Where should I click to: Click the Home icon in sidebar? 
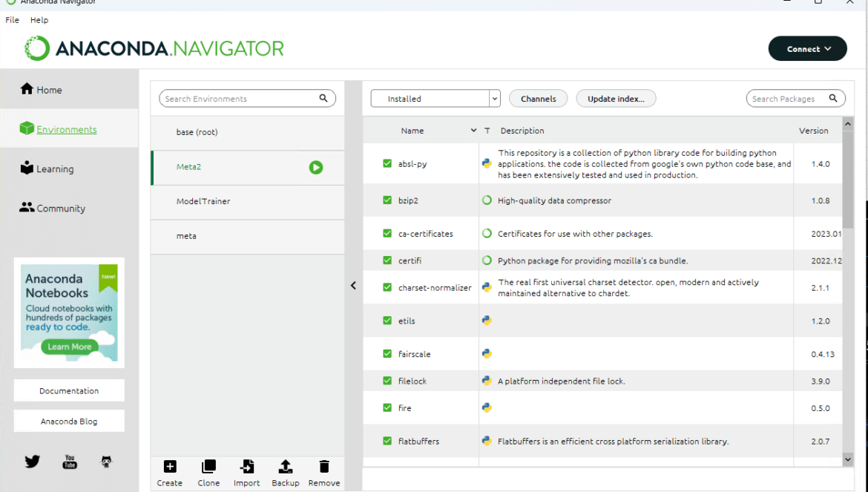(27, 88)
